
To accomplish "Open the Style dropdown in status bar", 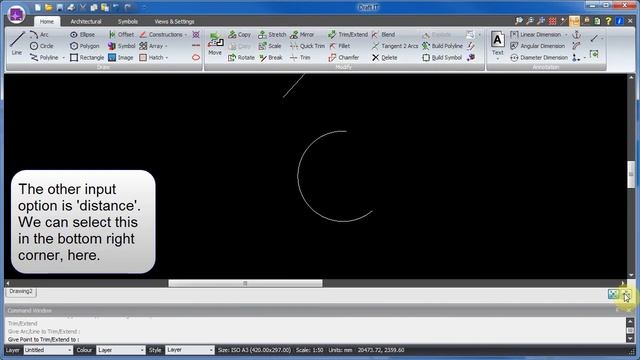I will pyautogui.click(x=190, y=350).
